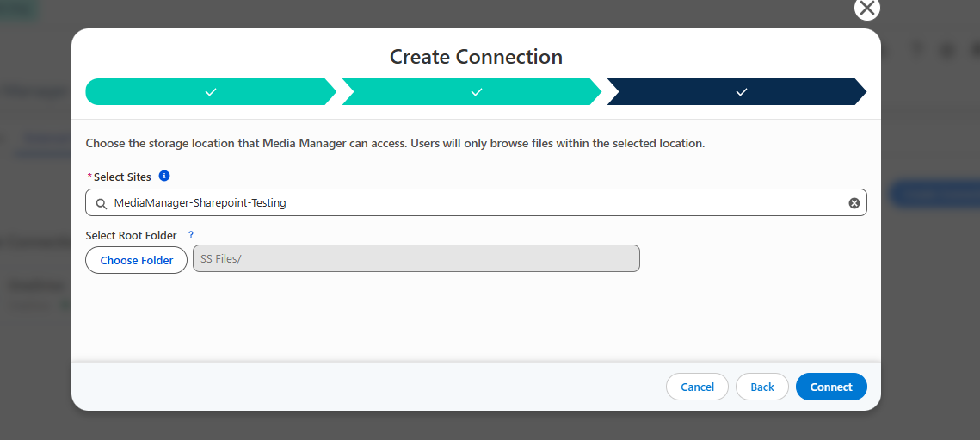Click the checkmark on the second teal step

[x=477, y=92]
